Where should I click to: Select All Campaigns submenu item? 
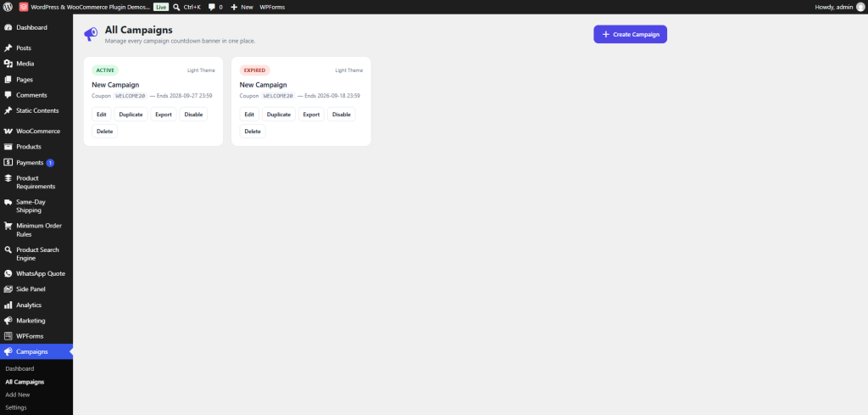[25, 382]
